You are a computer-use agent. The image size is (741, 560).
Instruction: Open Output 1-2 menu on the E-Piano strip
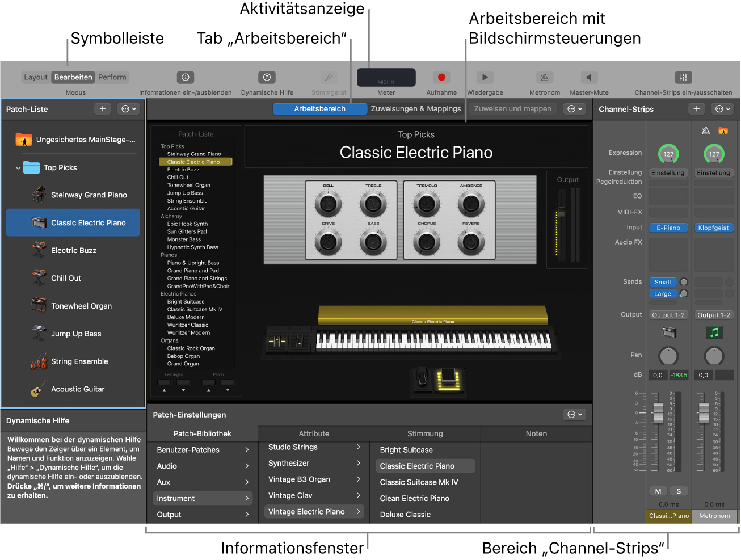pos(668,315)
